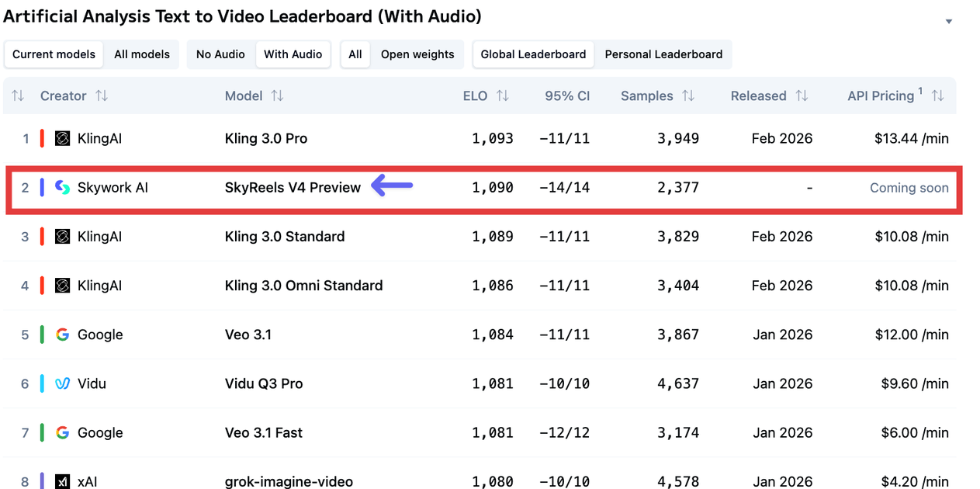Image resolution: width=980 pixels, height=489 pixels.
Task: Show only Open weights models
Action: [417, 54]
